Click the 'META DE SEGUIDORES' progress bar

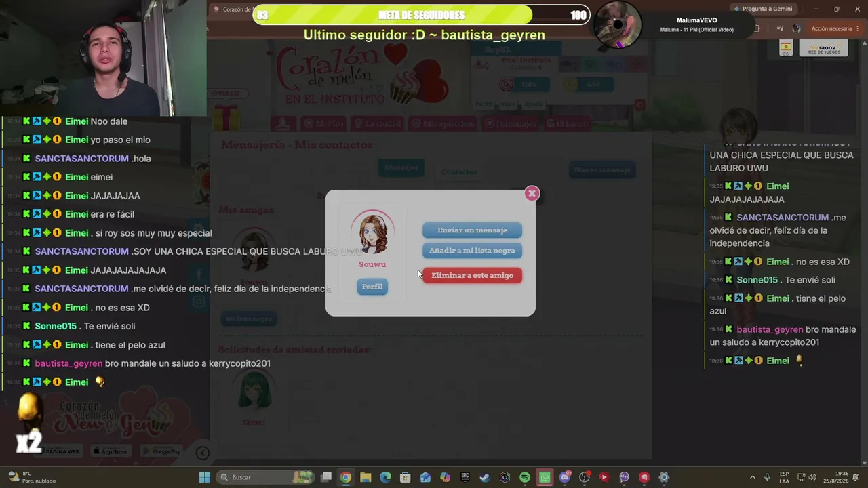421,15
